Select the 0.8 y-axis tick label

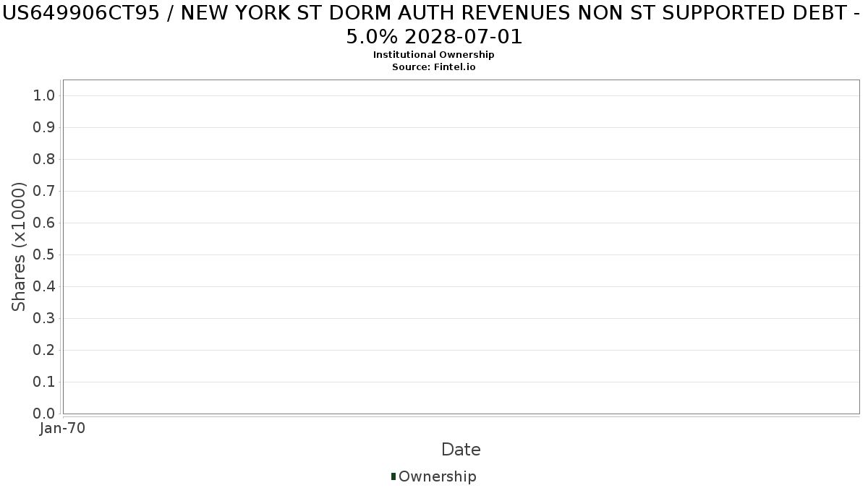click(45, 160)
